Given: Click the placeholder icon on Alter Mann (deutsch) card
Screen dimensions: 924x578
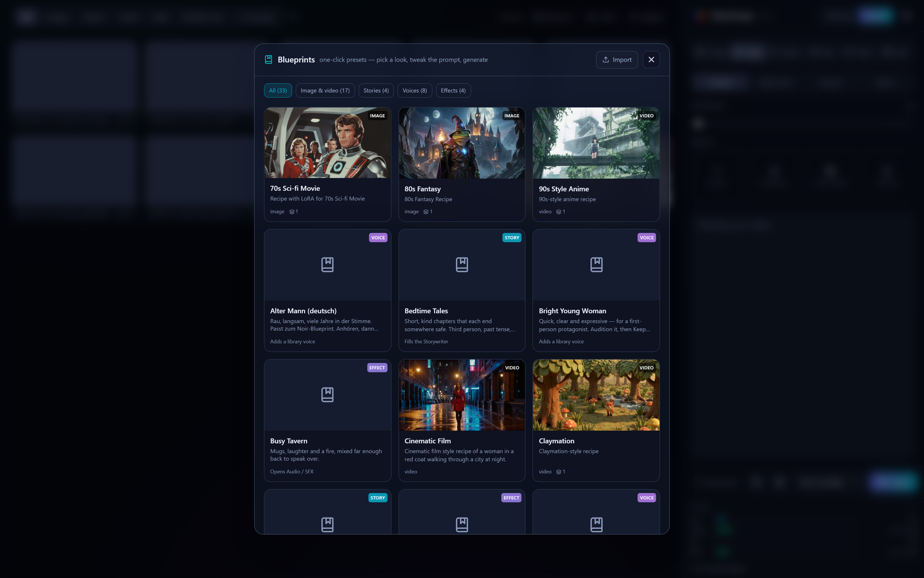Looking at the screenshot, I should (x=327, y=264).
